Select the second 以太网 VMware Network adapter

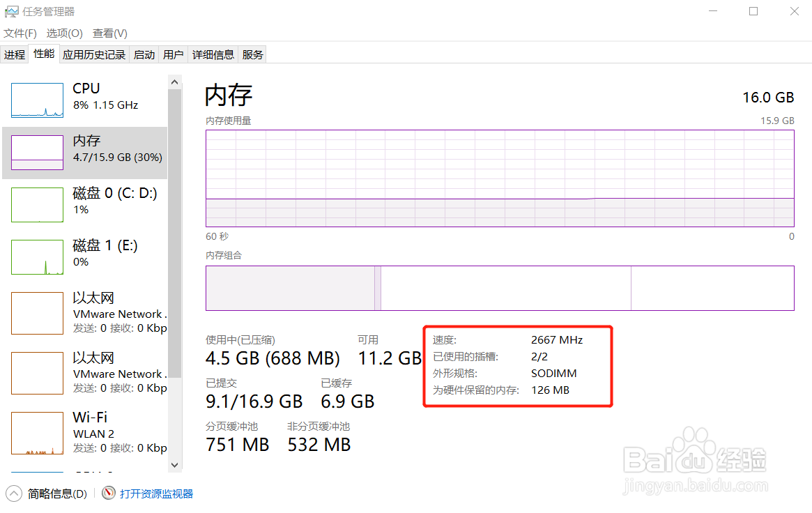85,373
